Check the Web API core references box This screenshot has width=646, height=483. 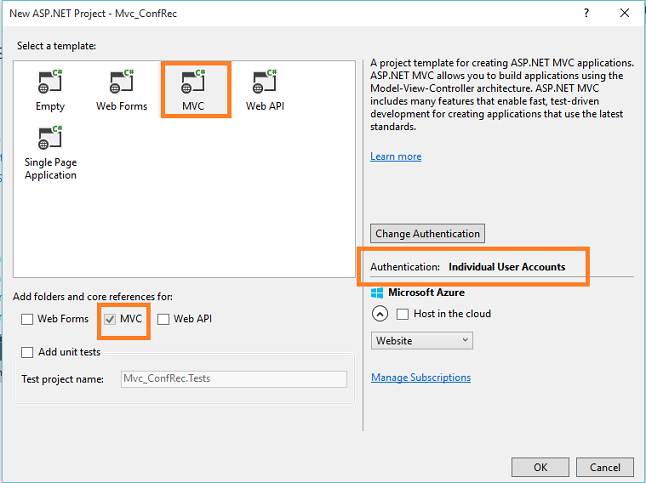pos(163,319)
